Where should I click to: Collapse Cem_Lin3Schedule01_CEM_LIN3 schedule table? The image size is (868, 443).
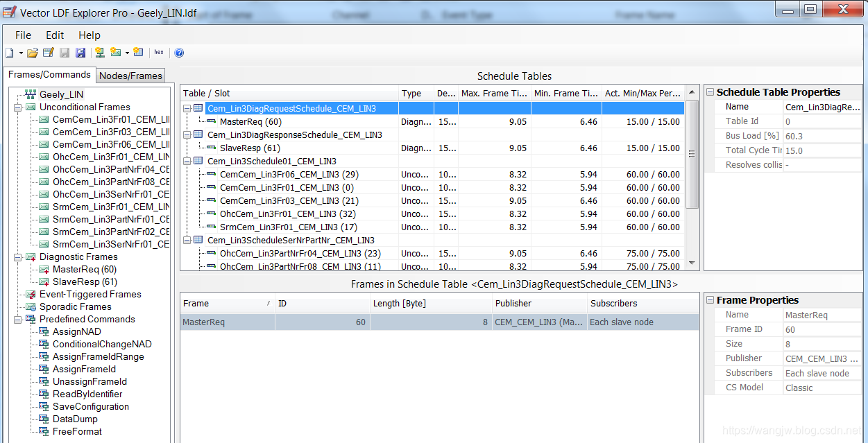tap(187, 162)
